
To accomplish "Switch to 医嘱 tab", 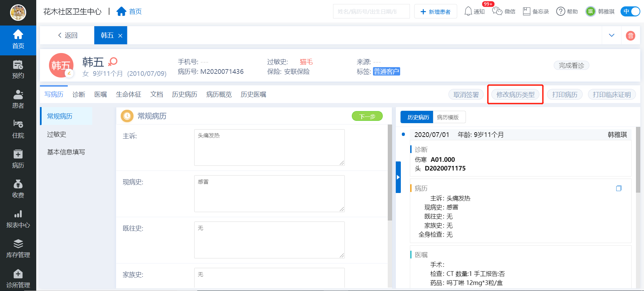I will coord(101,94).
